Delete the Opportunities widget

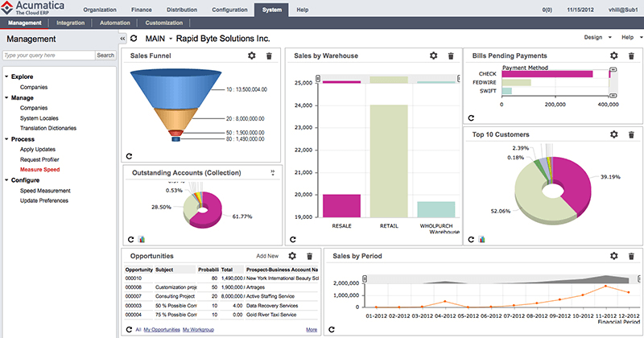310,256
